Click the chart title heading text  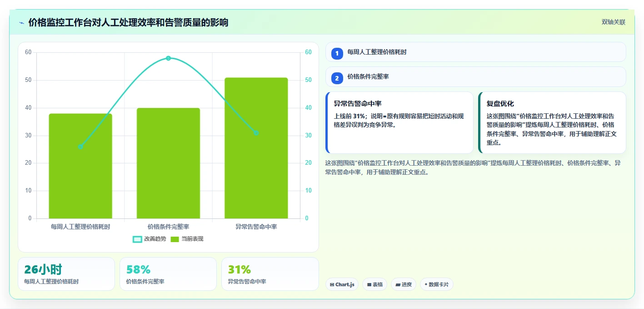[128, 23]
